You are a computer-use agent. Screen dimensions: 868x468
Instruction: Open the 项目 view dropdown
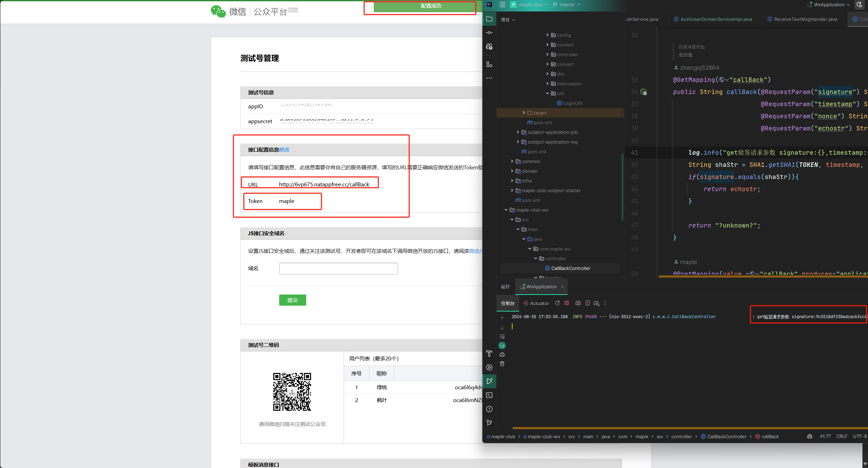tap(508, 20)
